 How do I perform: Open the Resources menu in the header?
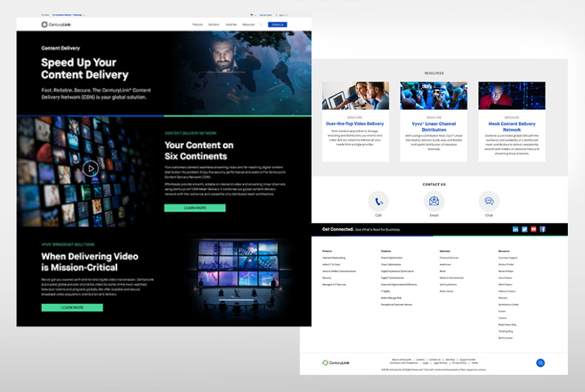pyautogui.click(x=248, y=24)
